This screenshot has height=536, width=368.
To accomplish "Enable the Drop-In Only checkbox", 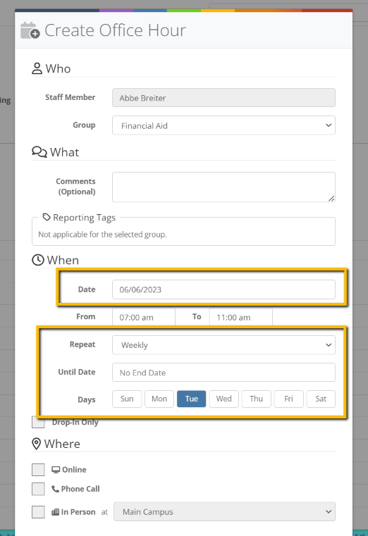I will [x=38, y=423].
